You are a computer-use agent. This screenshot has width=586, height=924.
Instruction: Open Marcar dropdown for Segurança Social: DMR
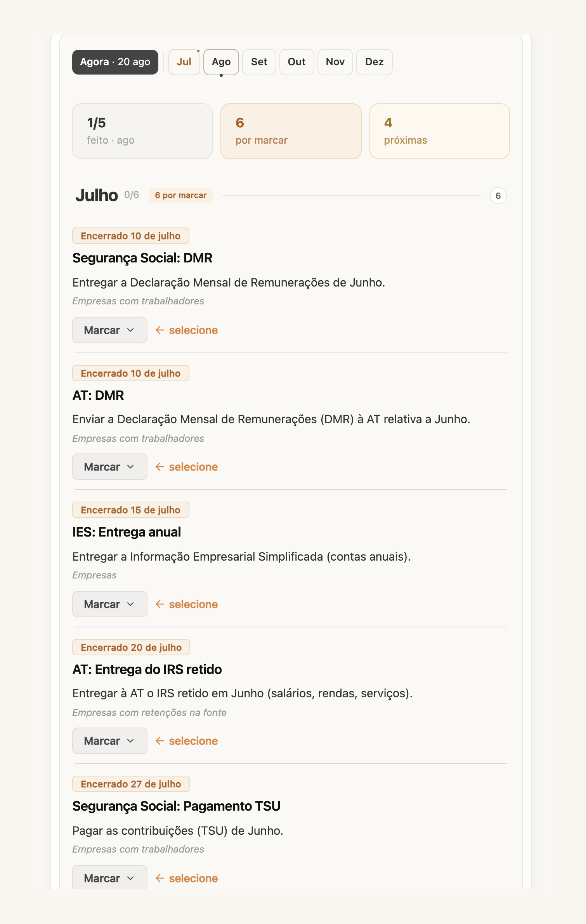point(109,330)
